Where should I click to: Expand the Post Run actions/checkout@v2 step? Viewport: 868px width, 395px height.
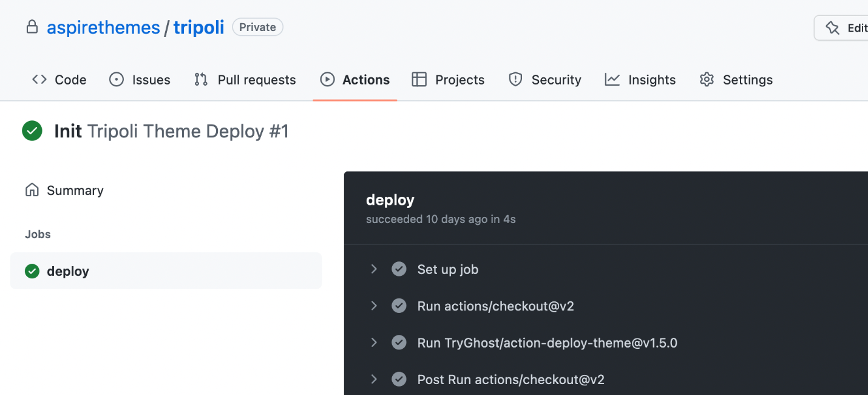tap(374, 379)
